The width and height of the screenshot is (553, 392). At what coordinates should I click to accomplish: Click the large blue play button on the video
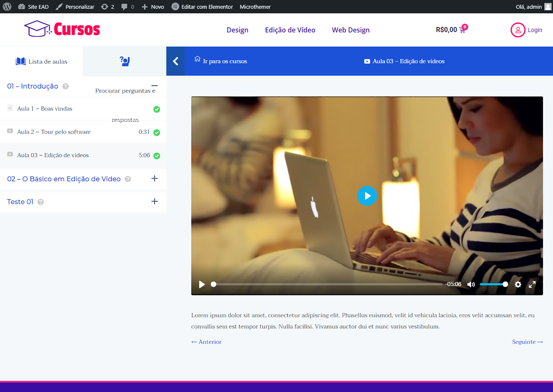tap(367, 196)
